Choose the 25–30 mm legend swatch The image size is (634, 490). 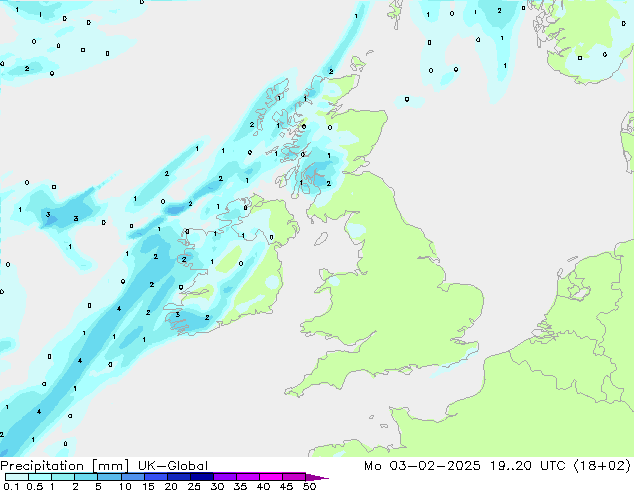click(202, 477)
